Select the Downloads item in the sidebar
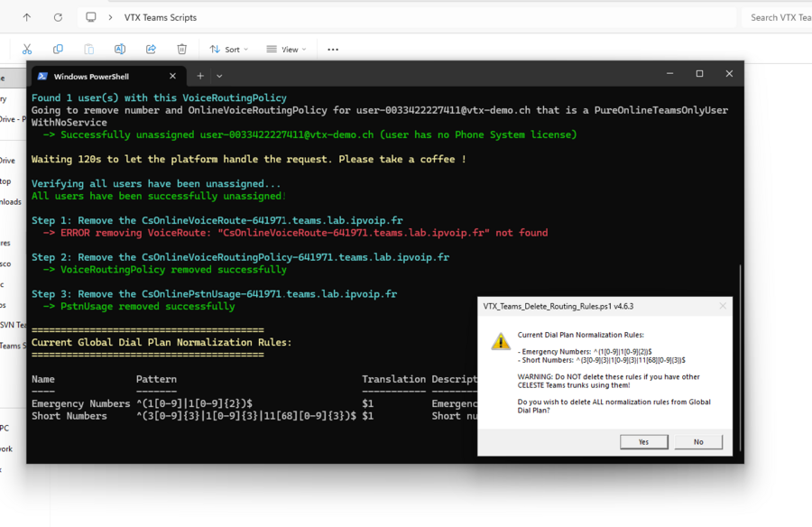This screenshot has height=527, width=812. pos(11,199)
